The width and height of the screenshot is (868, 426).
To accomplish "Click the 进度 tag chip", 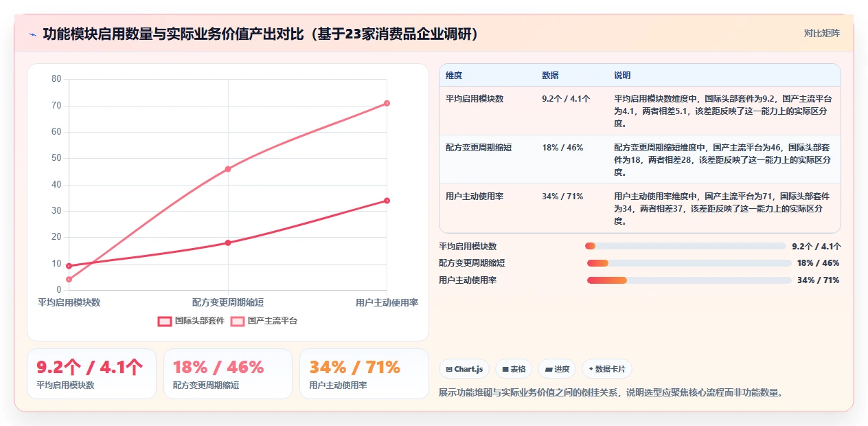I will [557, 369].
